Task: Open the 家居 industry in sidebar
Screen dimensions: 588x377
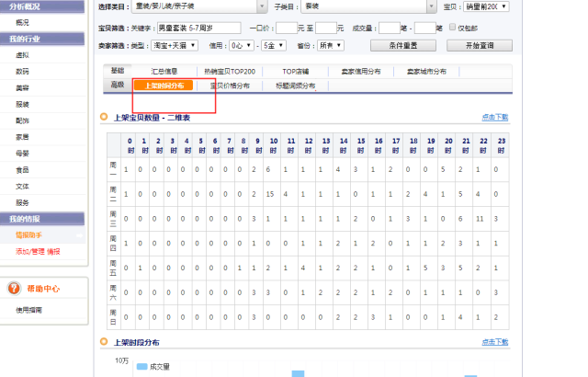Action: tap(22, 137)
